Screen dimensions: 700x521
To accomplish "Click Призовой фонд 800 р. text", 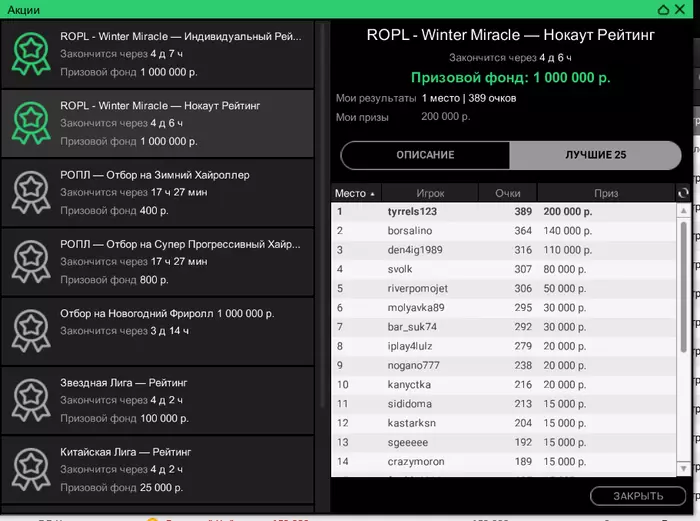I will [x=114, y=280].
